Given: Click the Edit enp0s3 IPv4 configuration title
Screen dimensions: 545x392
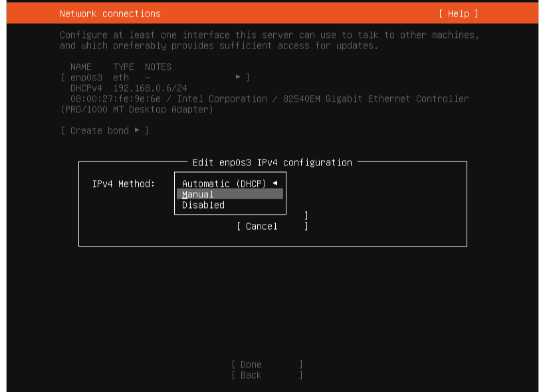Looking at the screenshot, I should point(272,163).
